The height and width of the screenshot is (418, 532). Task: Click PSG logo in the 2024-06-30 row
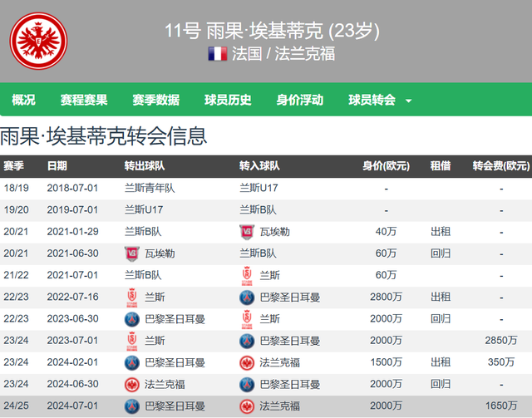click(247, 385)
